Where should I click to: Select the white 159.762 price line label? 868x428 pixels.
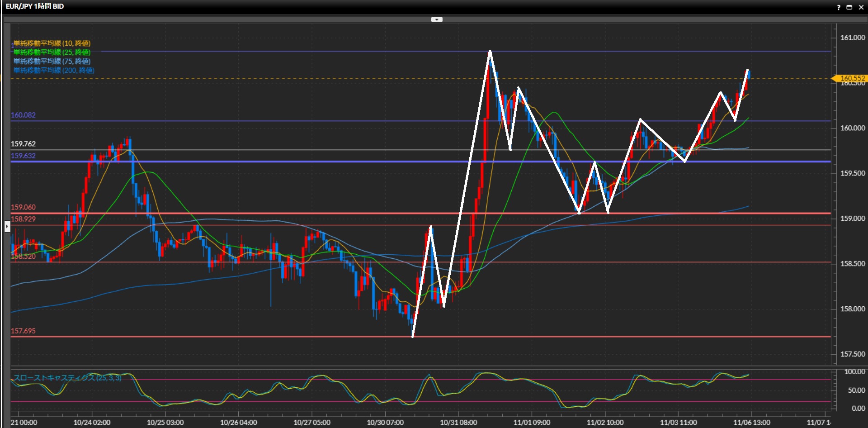(x=23, y=144)
